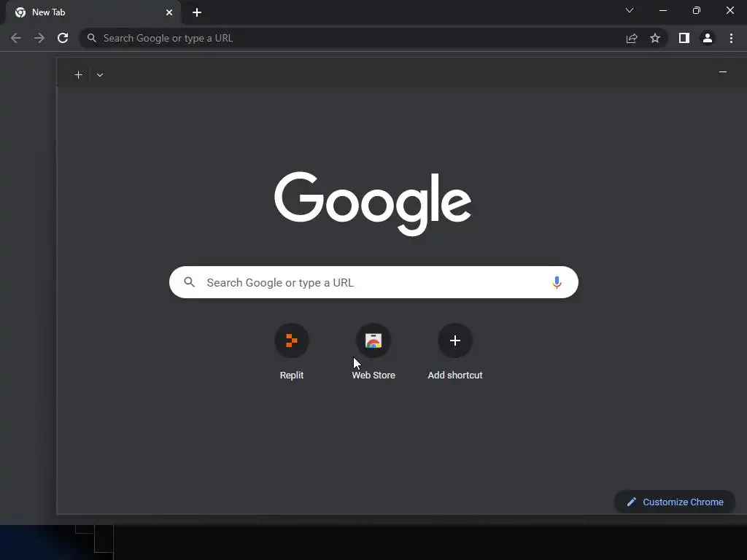
Task: Reload the current page
Action: coord(63,38)
